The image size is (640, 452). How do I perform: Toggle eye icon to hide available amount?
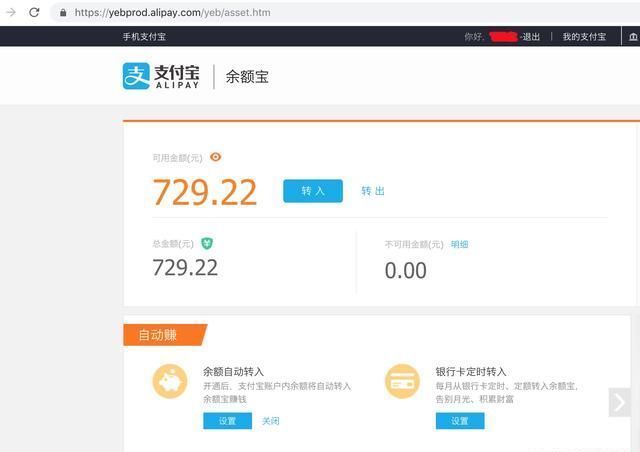[x=216, y=157]
